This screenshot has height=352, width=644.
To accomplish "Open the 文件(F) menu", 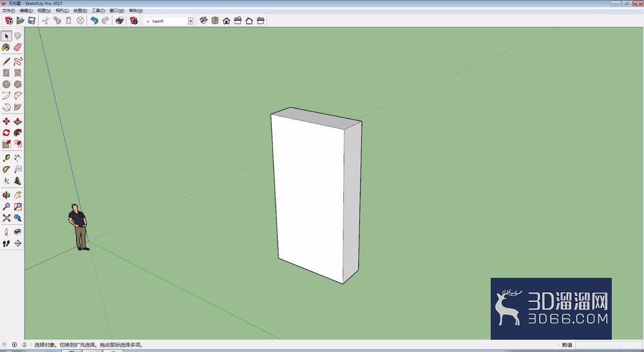I will [x=8, y=11].
